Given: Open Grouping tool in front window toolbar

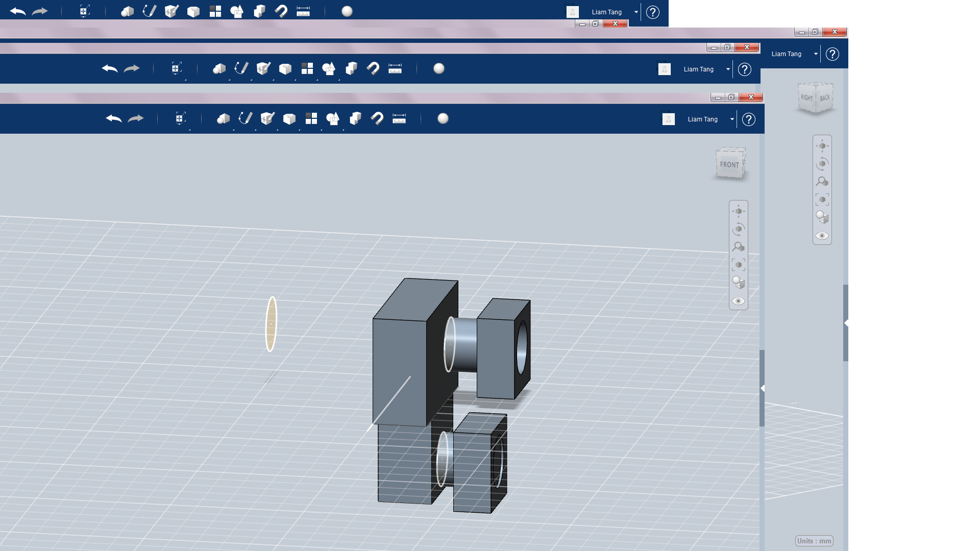Looking at the screenshot, I should pos(333,119).
